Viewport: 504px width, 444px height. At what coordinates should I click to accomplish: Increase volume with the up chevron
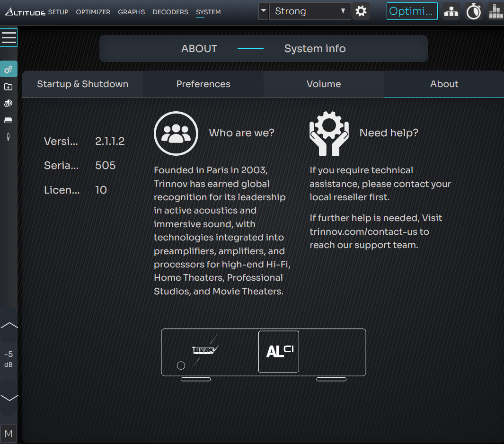point(9,325)
